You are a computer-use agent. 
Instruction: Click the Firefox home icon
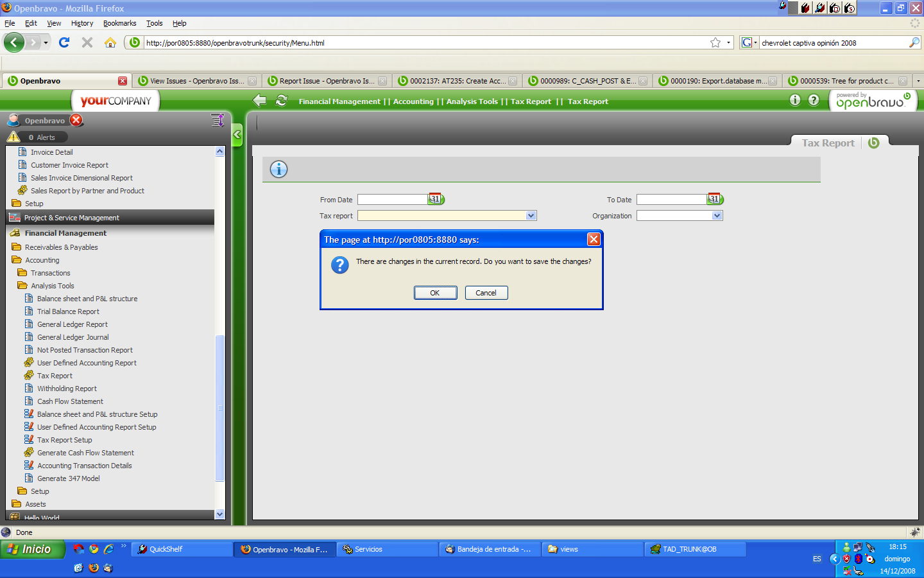110,42
